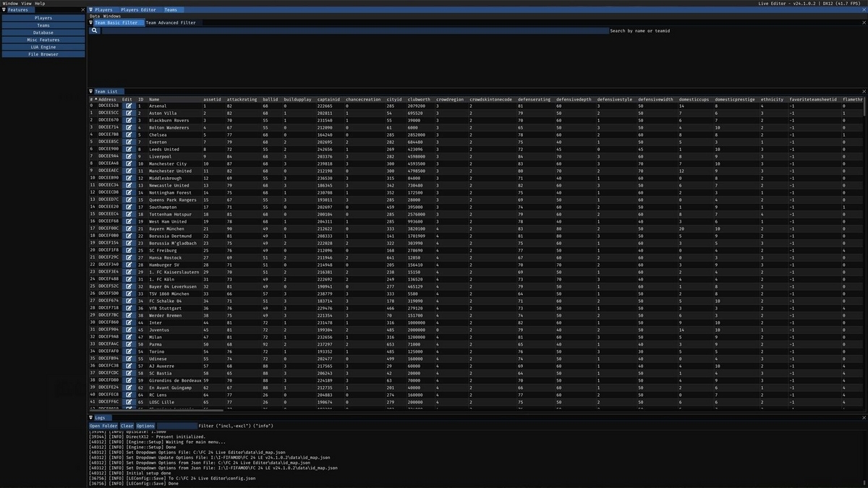Open edit icon for Nottingham Forest row
Screen dimensions: 868x488
[x=129, y=192]
